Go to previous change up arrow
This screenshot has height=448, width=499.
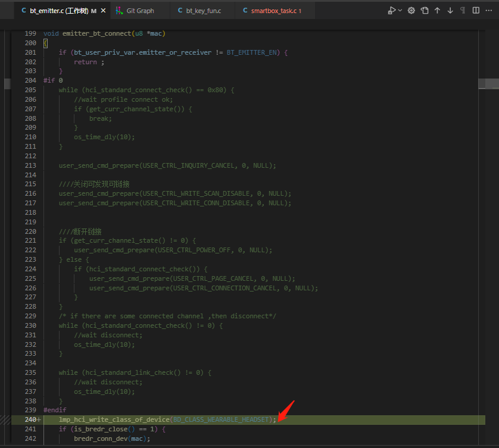click(x=437, y=11)
